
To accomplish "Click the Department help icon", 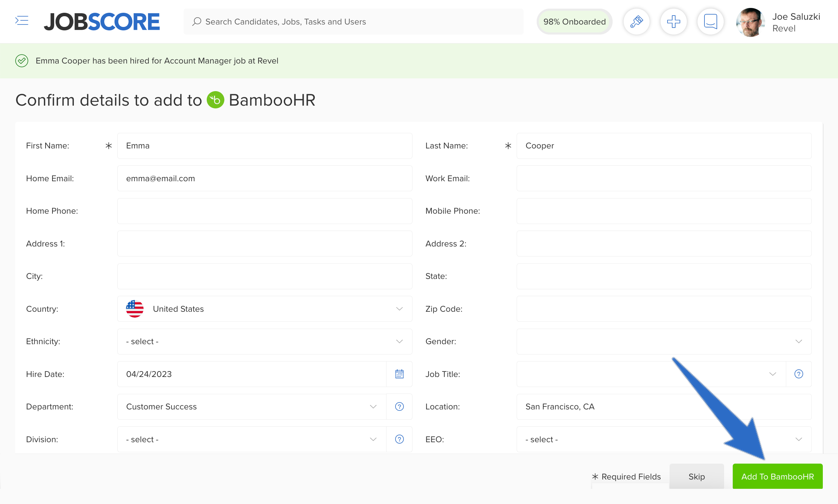I will 399,407.
